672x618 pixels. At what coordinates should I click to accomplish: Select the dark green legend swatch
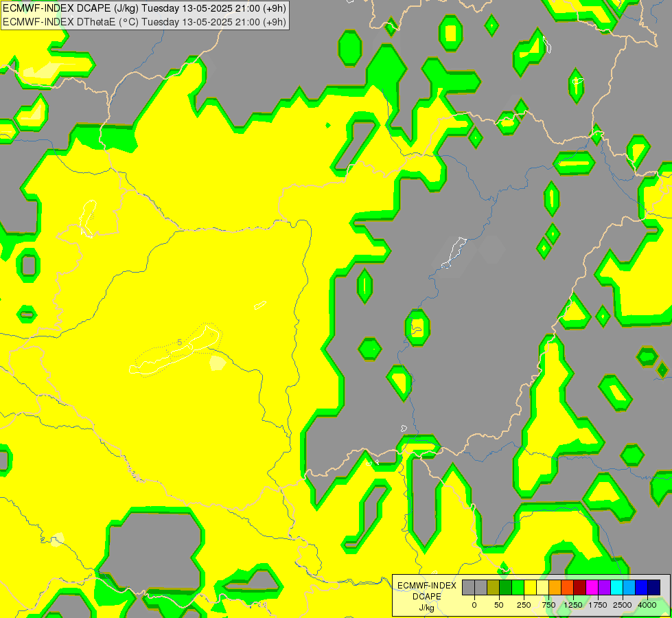pos(506,587)
